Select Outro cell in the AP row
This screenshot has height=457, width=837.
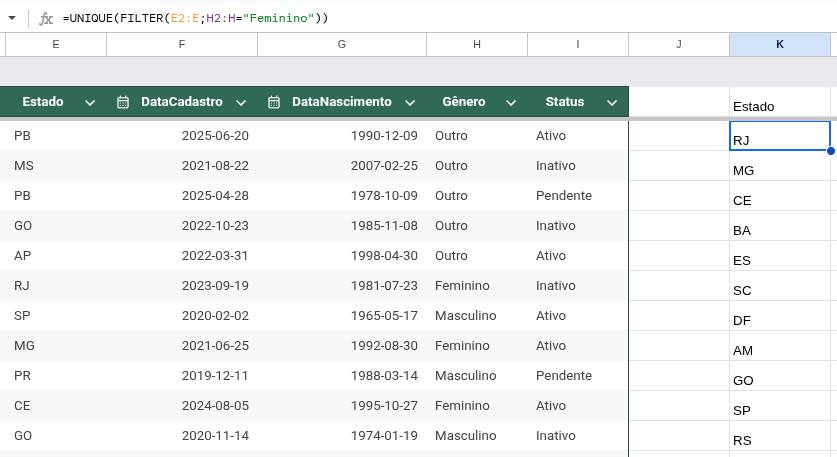[x=477, y=256]
